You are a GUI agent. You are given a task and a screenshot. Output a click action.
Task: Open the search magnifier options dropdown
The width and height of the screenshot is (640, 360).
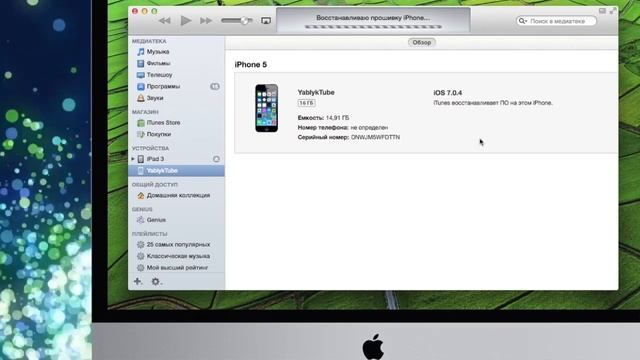(523, 21)
